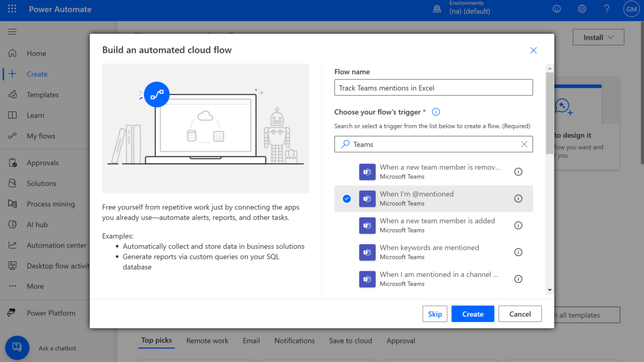Open the app launcher waffle icon
644x362 pixels.
(x=12, y=9)
